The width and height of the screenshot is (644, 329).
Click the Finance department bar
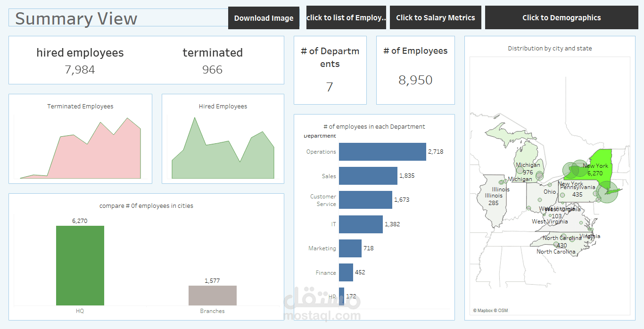tap(346, 272)
